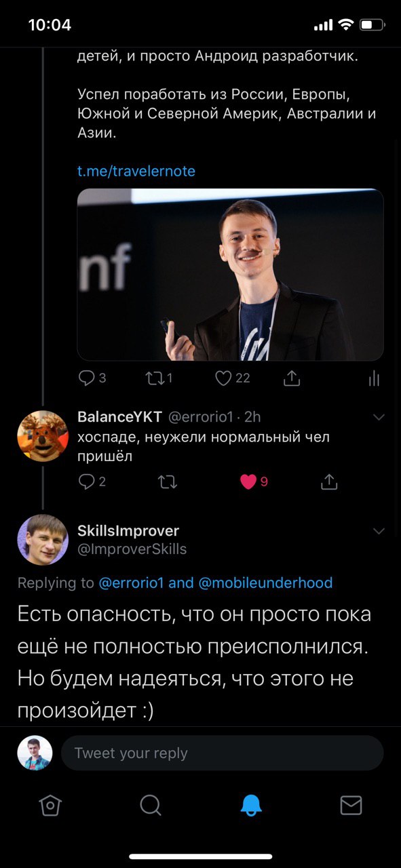This screenshot has height=868, width=401.
Task: Open the t.me/travelernote link
Action: (x=136, y=171)
